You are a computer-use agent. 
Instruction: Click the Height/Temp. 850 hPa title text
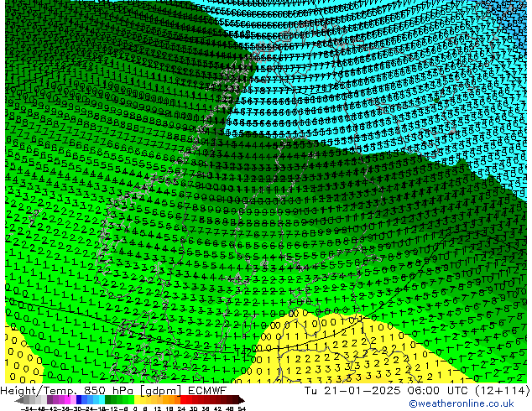pyautogui.click(x=67, y=391)
